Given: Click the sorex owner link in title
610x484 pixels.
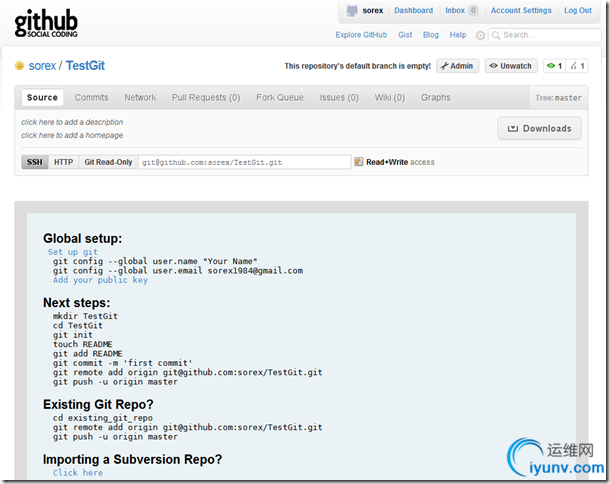Looking at the screenshot, I should 42,66.
